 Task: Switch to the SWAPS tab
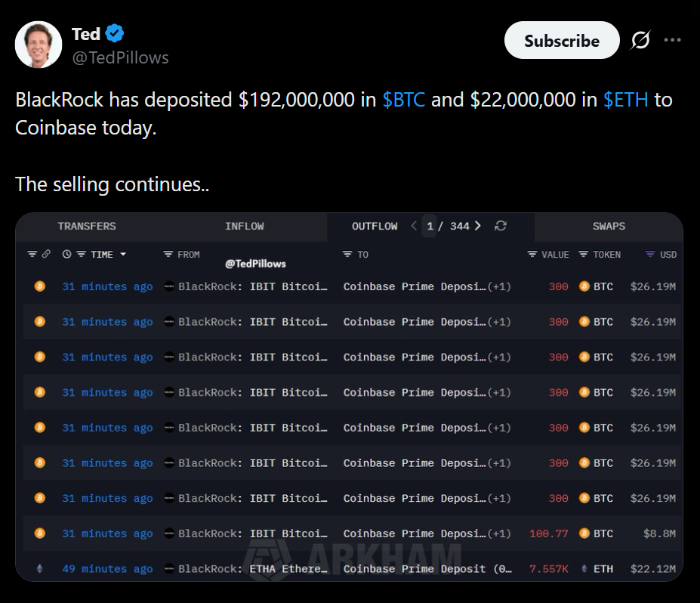tap(609, 226)
